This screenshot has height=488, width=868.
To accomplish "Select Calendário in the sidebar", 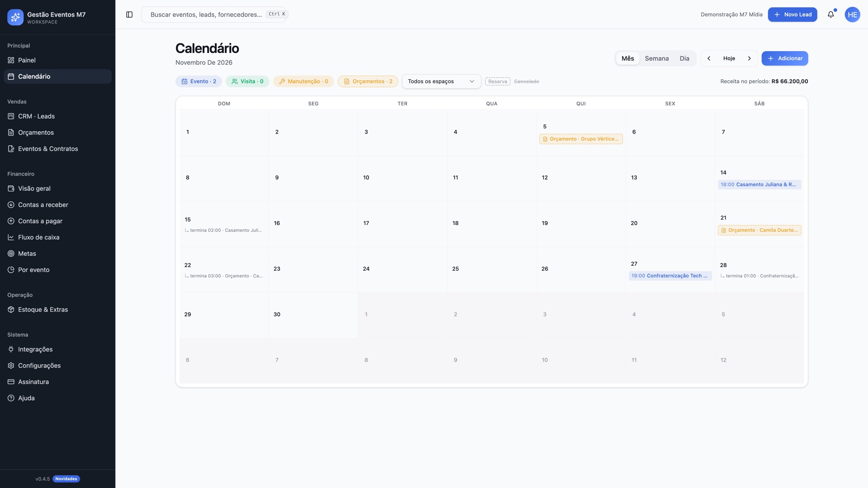I will point(58,76).
